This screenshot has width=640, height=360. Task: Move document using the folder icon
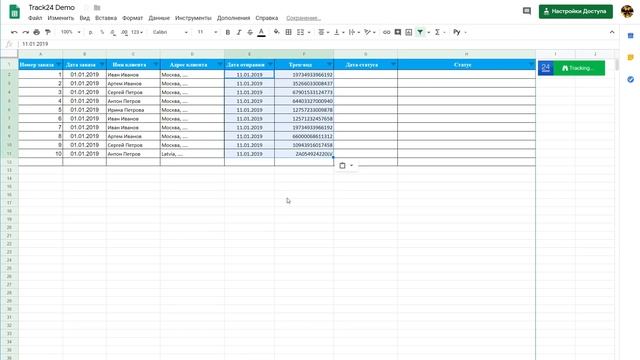(x=97, y=8)
